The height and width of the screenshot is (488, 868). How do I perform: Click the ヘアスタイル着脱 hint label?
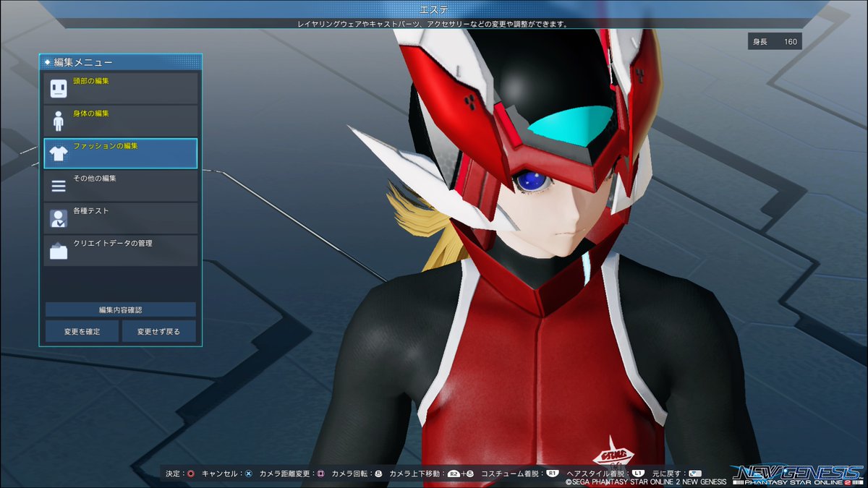[x=596, y=474]
